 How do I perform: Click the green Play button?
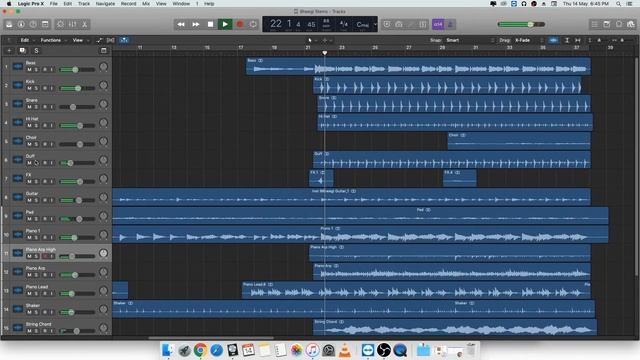(225, 24)
